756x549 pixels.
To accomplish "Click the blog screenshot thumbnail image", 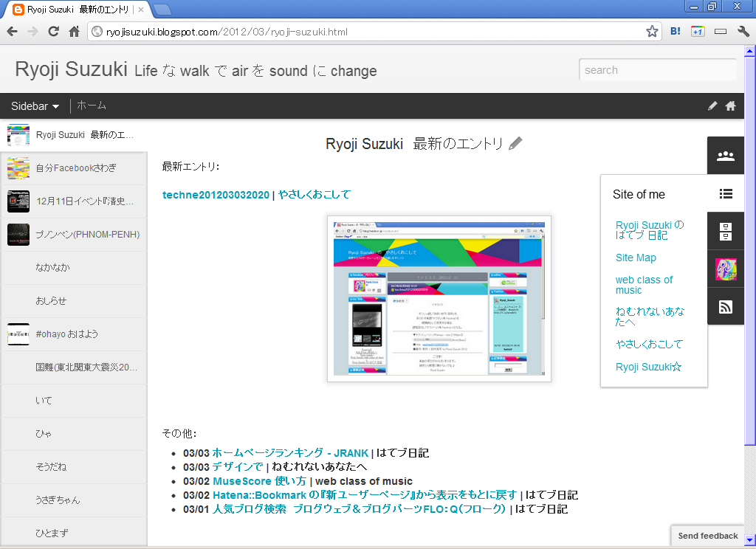I will [x=439, y=299].
